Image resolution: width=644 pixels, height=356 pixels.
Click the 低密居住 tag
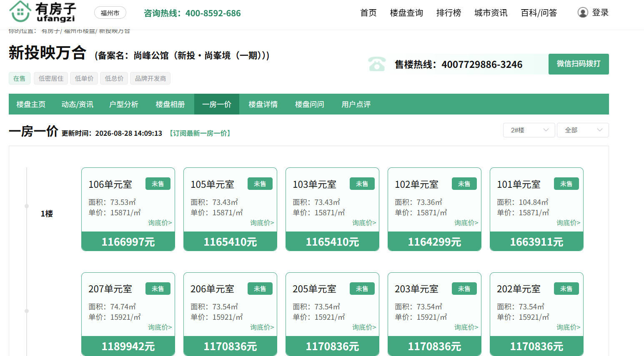coord(51,78)
